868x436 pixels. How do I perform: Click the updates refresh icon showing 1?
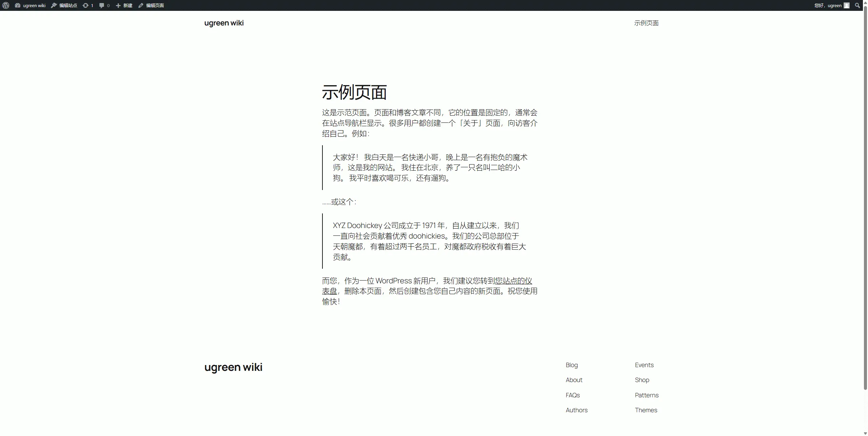point(86,5)
